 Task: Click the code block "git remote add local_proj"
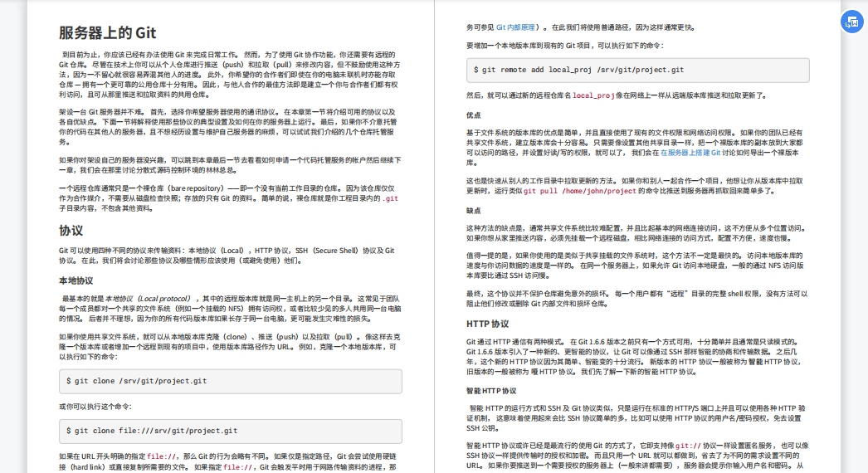point(637,71)
